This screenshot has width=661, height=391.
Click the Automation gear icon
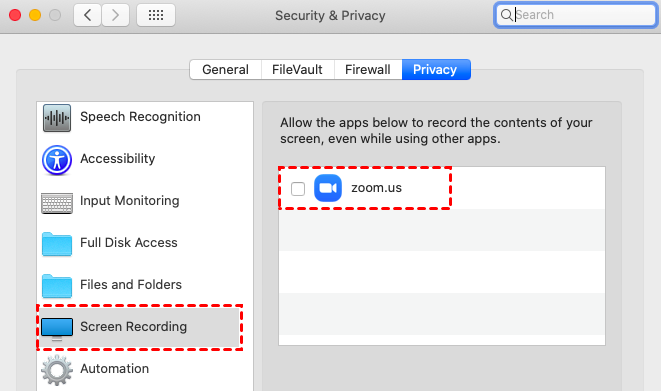(x=57, y=370)
